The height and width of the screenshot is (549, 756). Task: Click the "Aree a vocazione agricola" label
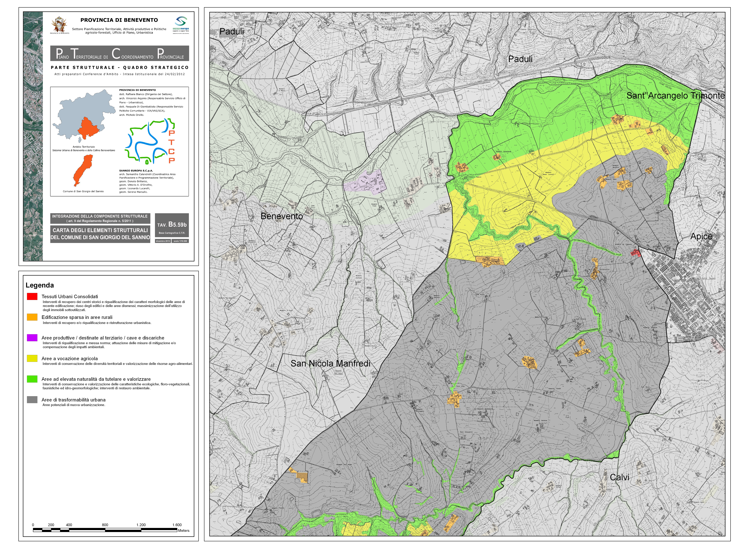[x=70, y=359]
